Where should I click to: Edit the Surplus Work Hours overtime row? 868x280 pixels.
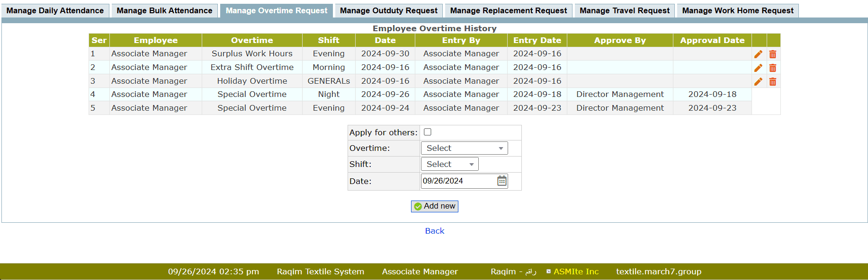click(x=758, y=54)
